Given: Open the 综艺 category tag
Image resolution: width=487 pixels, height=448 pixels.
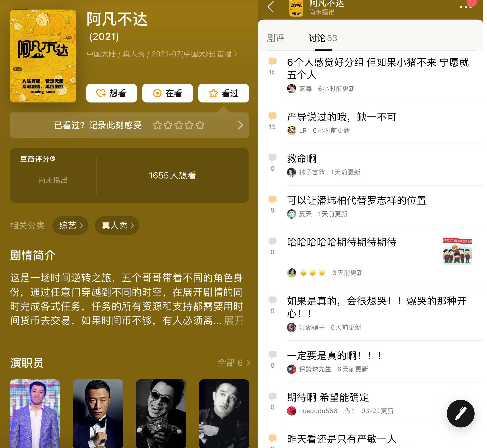Looking at the screenshot, I should coord(70,226).
